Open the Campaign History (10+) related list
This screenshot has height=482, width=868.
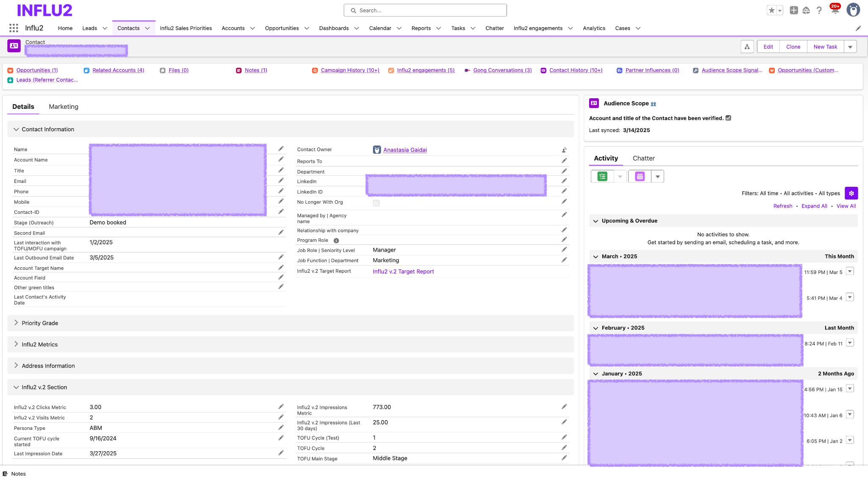pos(350,70)
